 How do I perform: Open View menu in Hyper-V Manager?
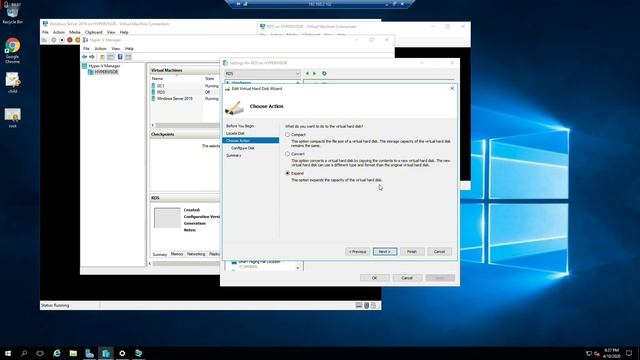tap(116, 48)
